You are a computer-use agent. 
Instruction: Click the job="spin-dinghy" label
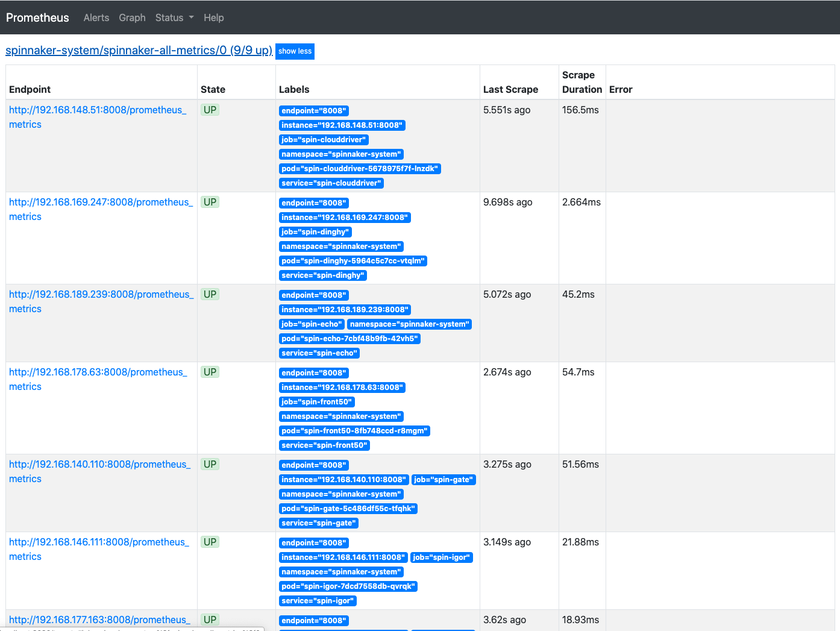tap(315, 232)
